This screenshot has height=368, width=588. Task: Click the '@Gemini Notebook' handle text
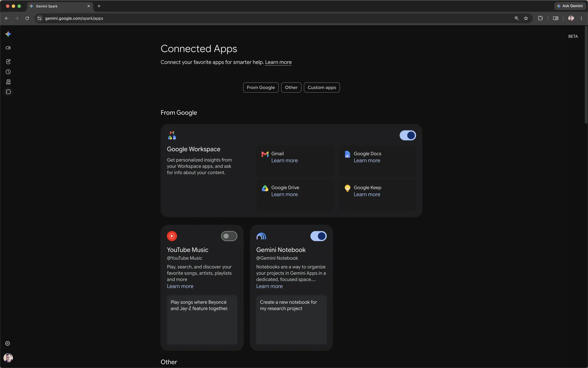[277, 258]
